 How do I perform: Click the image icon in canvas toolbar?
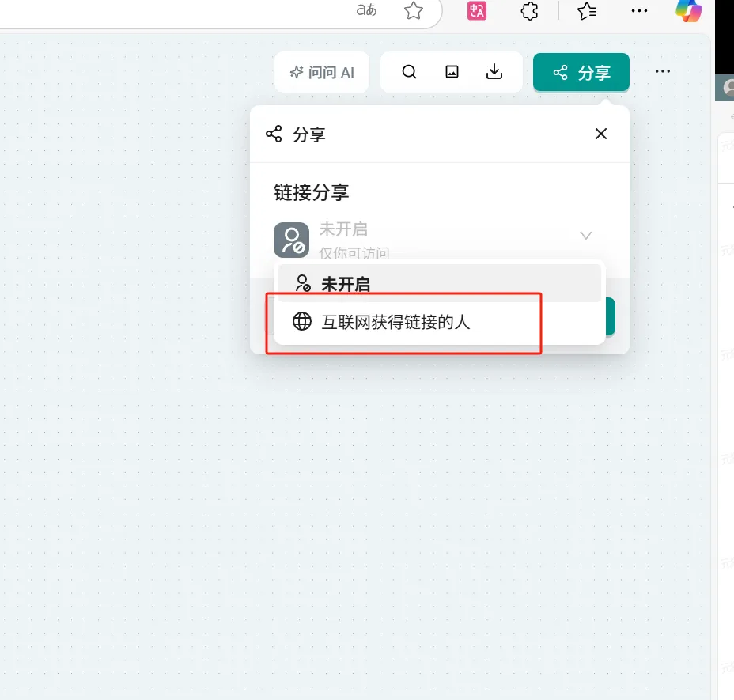coord(452,72)
